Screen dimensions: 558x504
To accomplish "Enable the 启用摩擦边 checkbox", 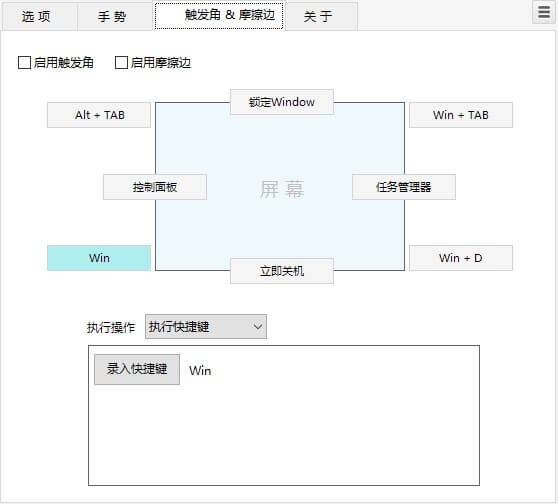I will [x=121, y=63].
